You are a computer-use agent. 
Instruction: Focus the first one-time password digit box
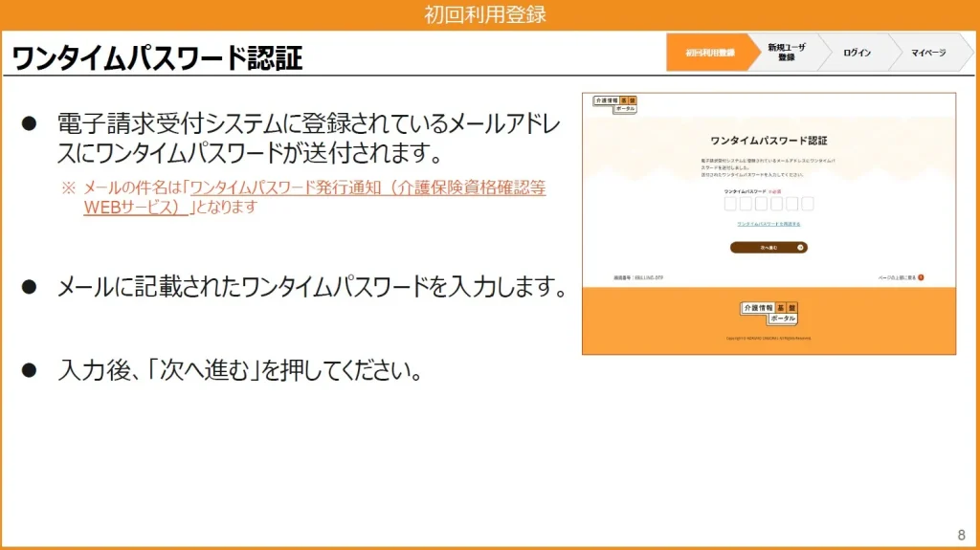(x=730, y=204)
